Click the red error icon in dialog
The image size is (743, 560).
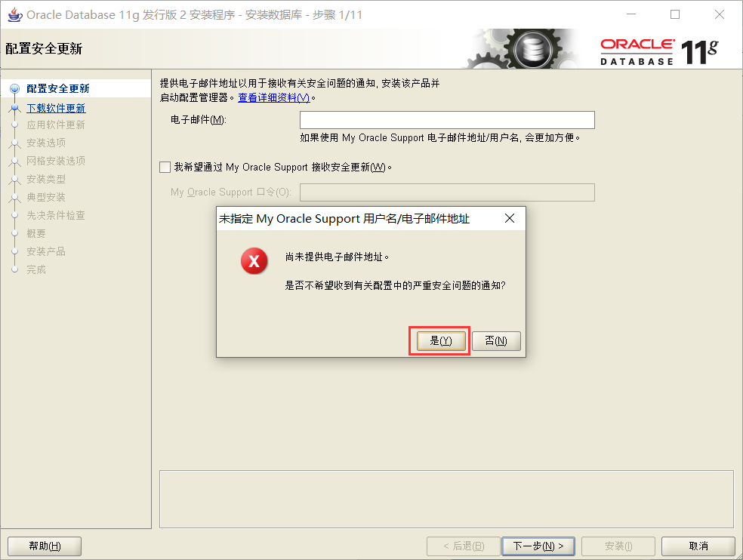[x=254, y=260]
